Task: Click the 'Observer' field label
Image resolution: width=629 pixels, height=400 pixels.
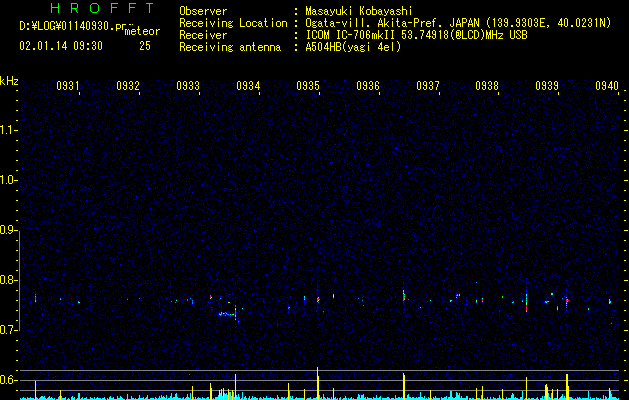Action: pyautogui.click(x=203, y=11)
